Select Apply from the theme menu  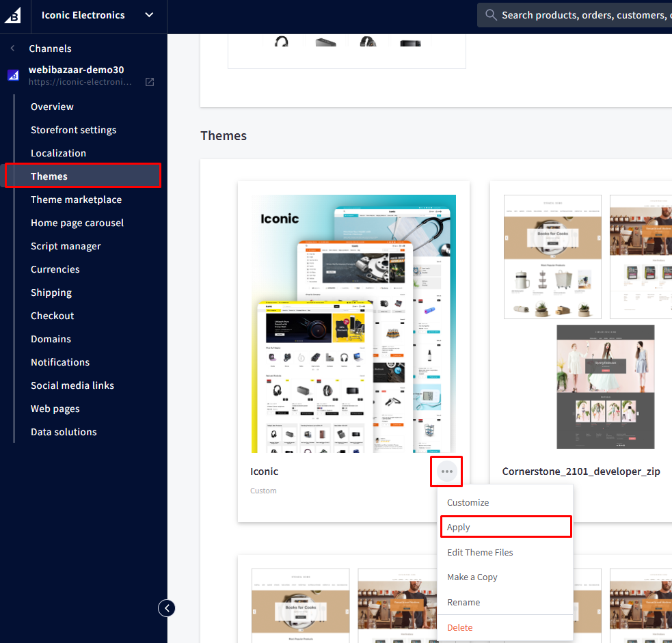click(x=459, y=528)
